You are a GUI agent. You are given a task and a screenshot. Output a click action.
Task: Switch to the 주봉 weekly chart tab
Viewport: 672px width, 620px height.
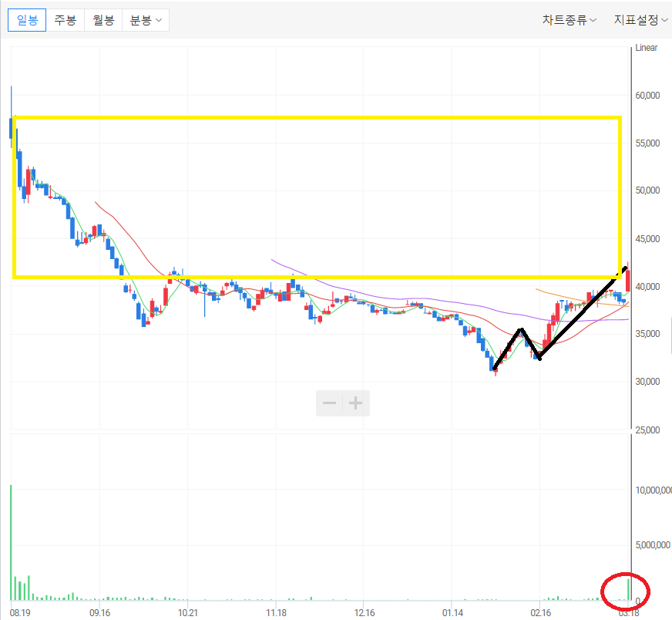click(66, 20)
